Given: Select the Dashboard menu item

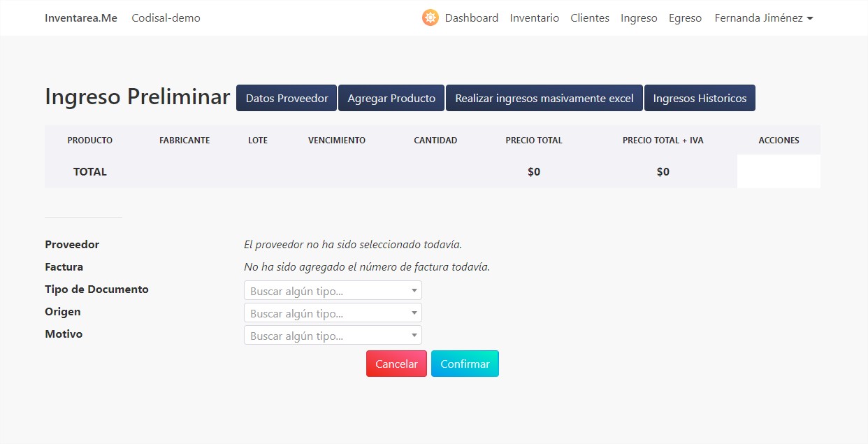Looking at the screenshot, I should [x=472, y=17].
